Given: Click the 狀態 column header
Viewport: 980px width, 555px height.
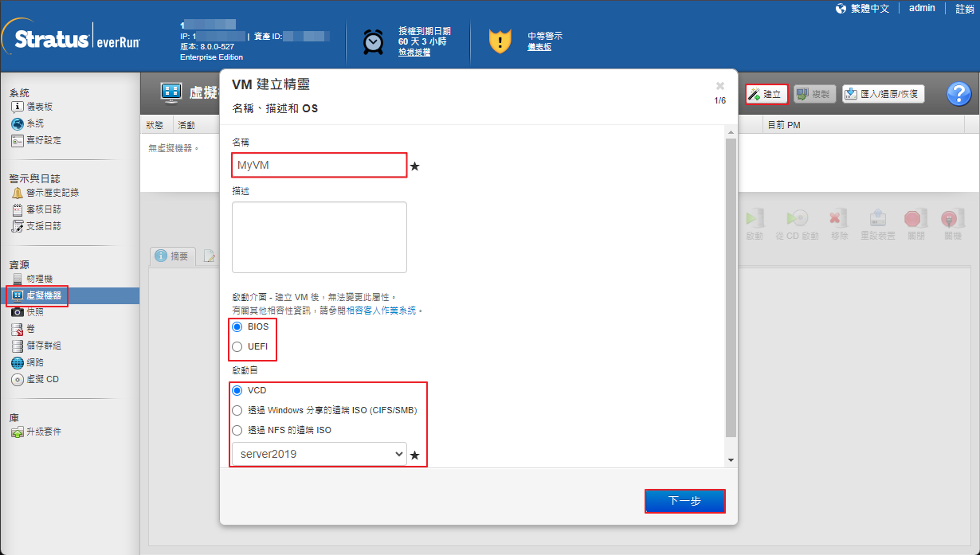Looking at the screenshot, I should 155,125.
